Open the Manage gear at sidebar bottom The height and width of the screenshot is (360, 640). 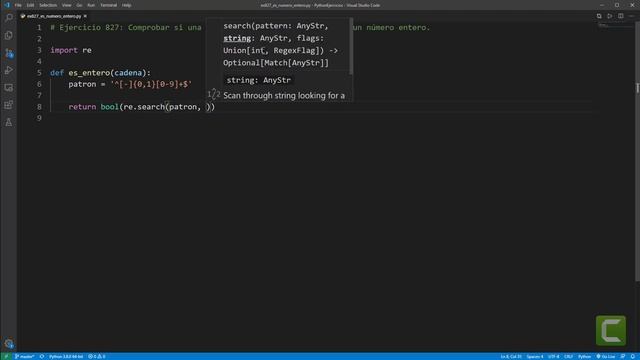click(x=9, y=344)
